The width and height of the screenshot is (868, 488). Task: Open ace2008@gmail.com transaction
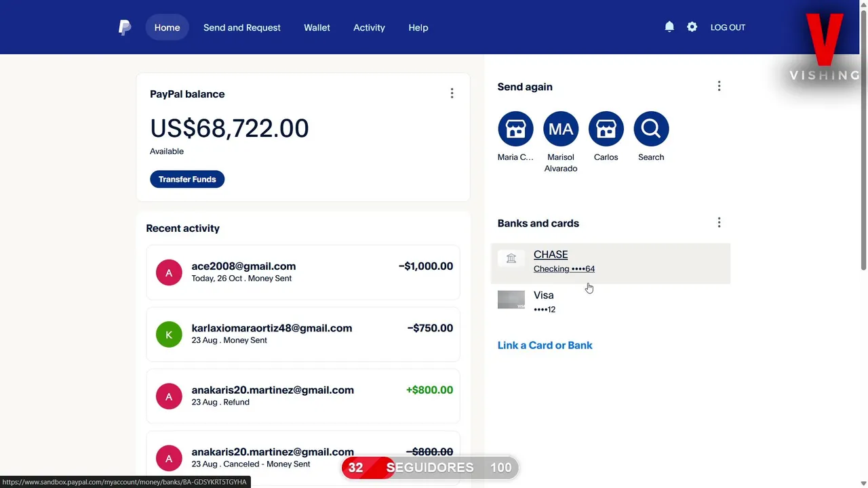[303, 272]
